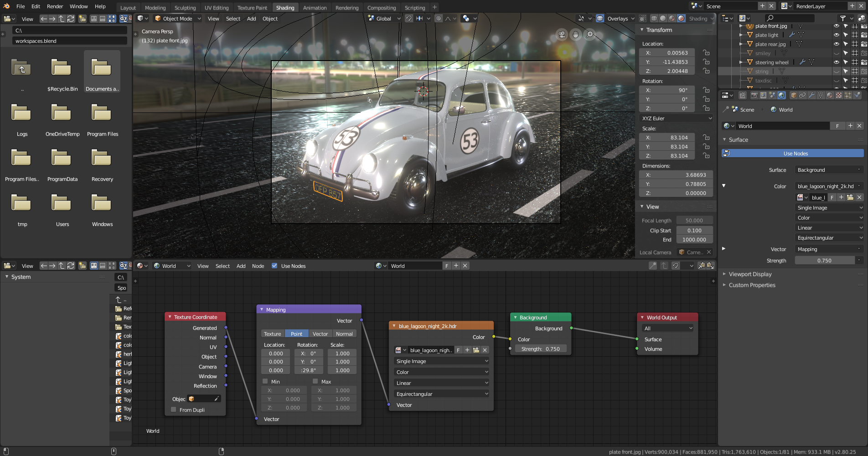Viewport: 868px width, 456px height.
Task: Hide the steering wheel object in outliner
Action: click(x=836, y=62)
